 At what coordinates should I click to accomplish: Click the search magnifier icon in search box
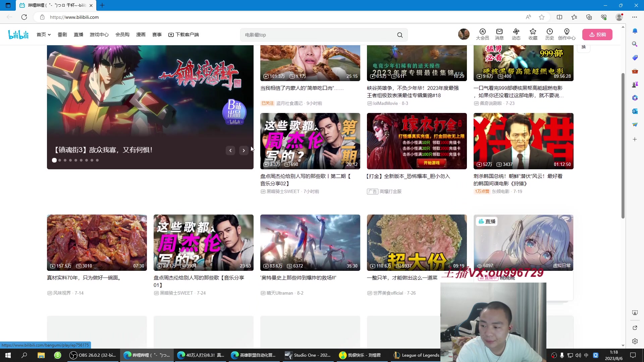pos(400,35)
